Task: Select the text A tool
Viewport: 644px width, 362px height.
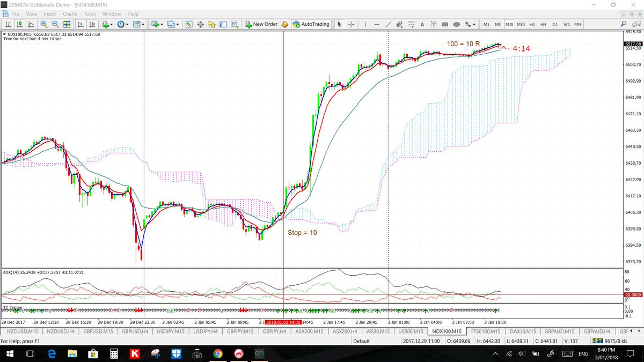Action: tap(422, 24)
